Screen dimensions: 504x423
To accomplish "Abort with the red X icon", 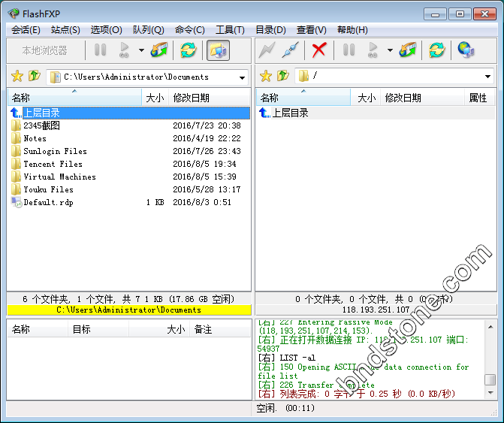I will click(319, 50).
